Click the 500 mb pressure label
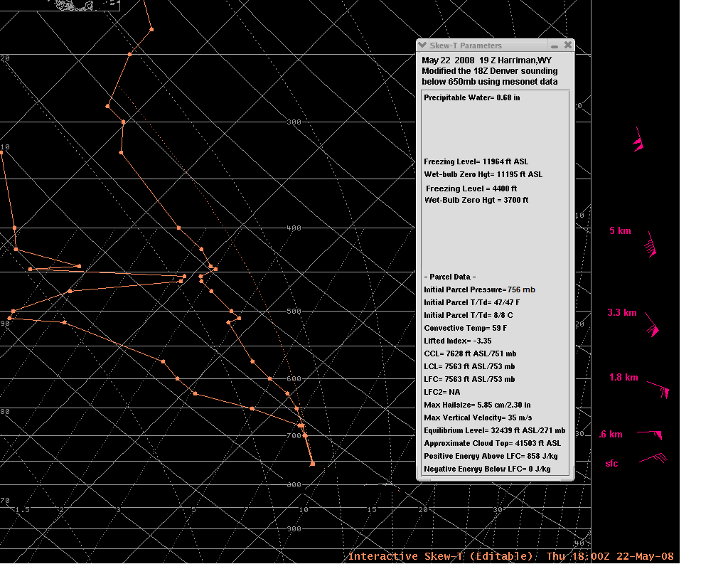728x569 pixels. (294, 312)
